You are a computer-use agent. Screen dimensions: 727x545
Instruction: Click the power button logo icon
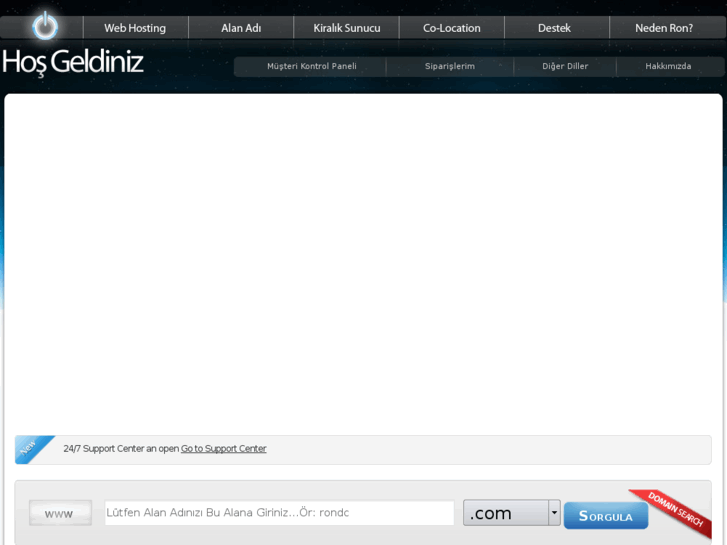click(45, 26)
